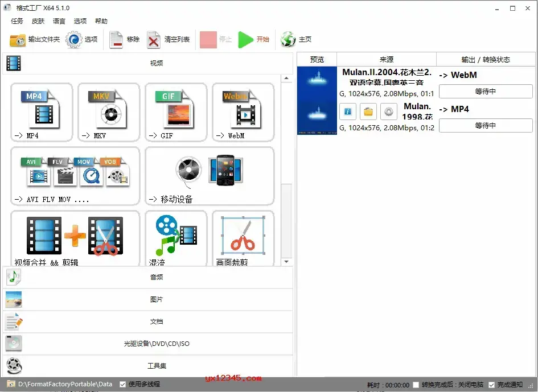The width and height of the screenshot is (538, 392).
Task: Open the 语言 language menu
Action: 59,21
